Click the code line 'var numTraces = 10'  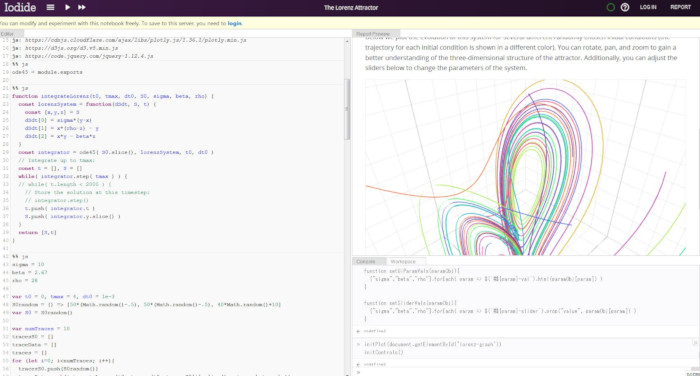pos(41,329)
